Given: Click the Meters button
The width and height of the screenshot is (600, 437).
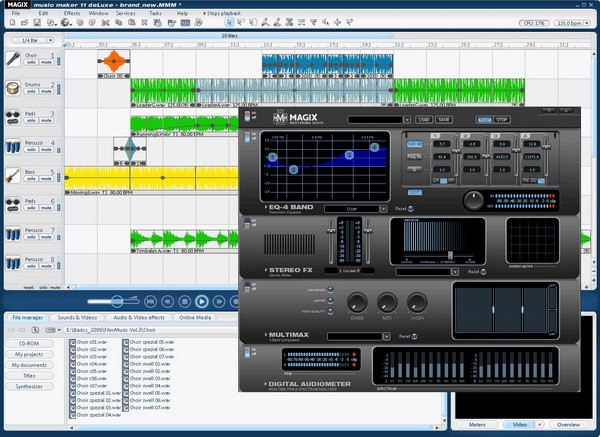Looking at the screenshot, I should (x=477, y=424).
